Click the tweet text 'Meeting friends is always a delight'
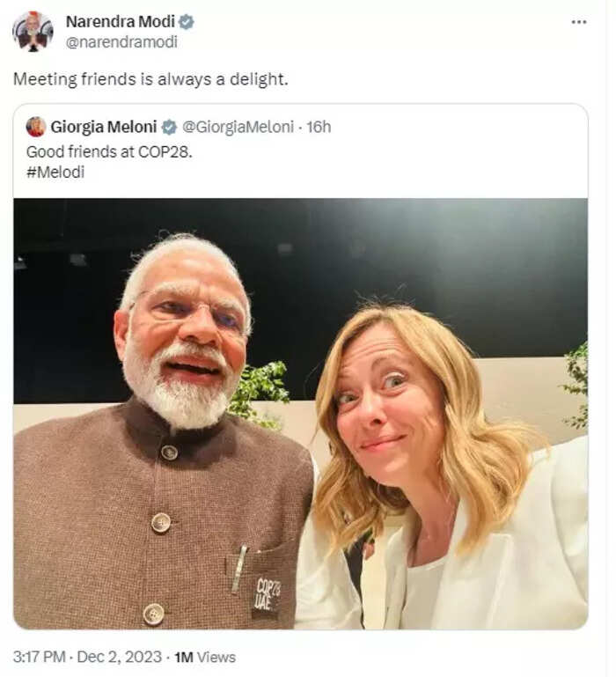This screenshot has height=677, width=616. coord(150,79)
